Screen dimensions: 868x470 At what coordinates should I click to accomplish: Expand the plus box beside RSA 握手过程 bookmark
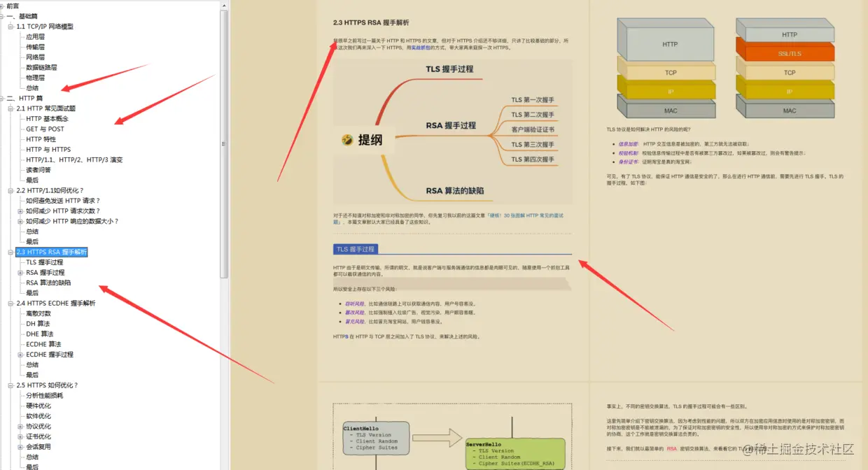click(20, 272)
